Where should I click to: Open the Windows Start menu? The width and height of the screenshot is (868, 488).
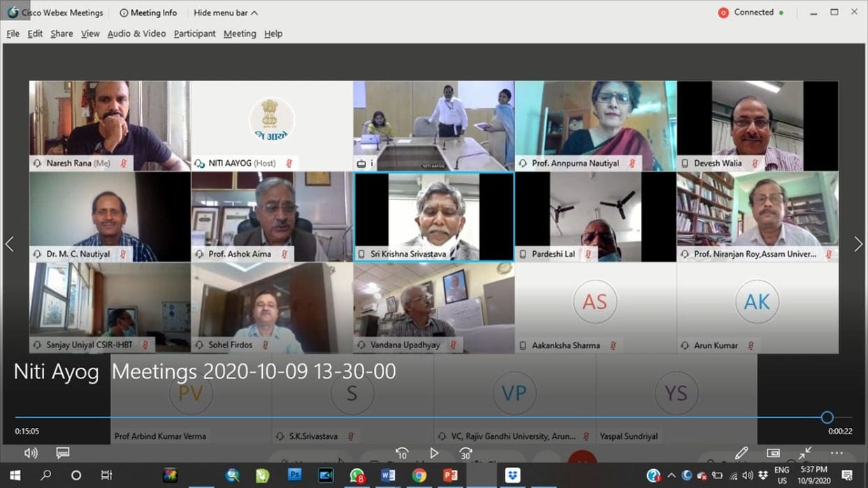click(x=15, y=475)
